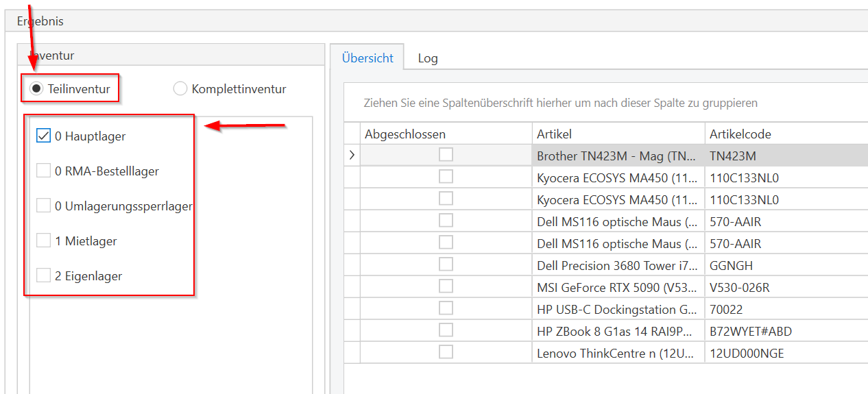This screenshot has width=868, height=394.
Task: Check the 1 Mietlager warehouse box
Action: [x=43, y=241]
